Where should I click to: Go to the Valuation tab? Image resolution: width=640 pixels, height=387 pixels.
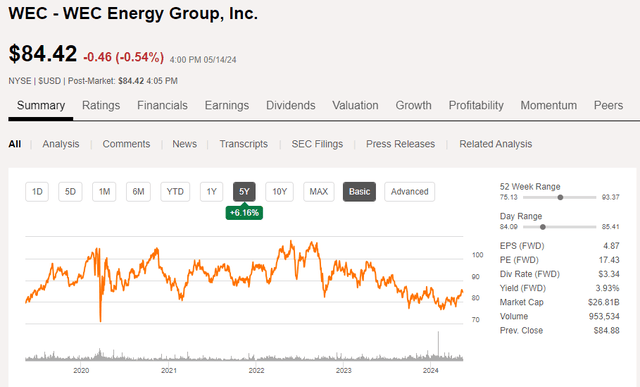point(355,105)
